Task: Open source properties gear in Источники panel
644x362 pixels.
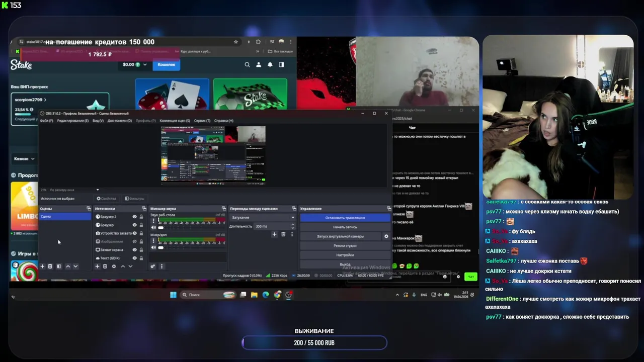Action: pyautogui.click(x=114, y=266)
